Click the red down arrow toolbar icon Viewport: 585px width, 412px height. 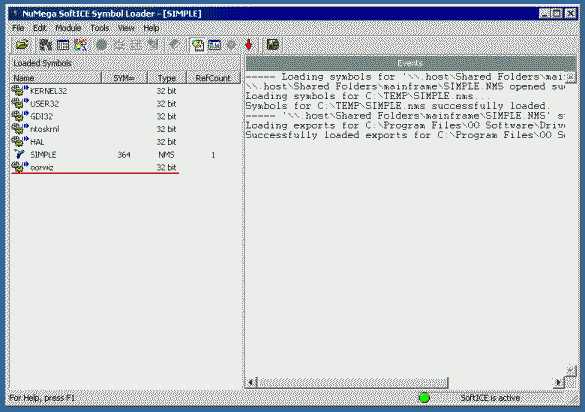tap(248, 45)
